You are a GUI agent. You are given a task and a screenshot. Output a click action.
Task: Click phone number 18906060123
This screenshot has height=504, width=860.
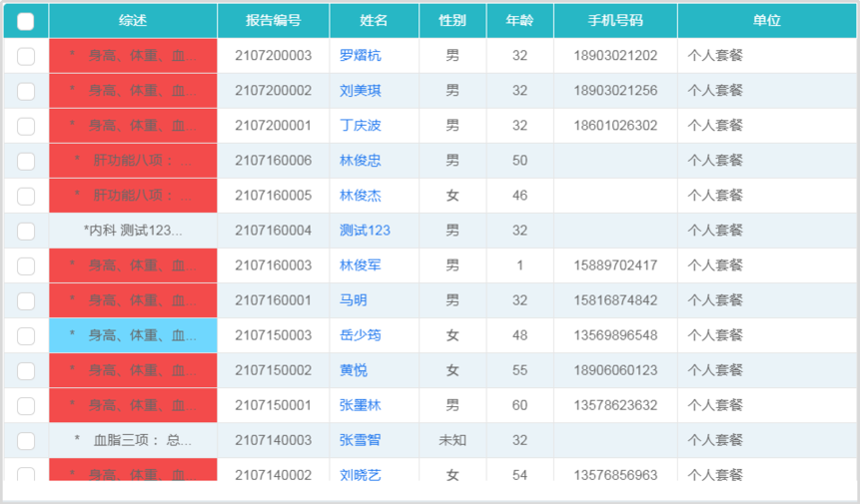click(615, 370)
